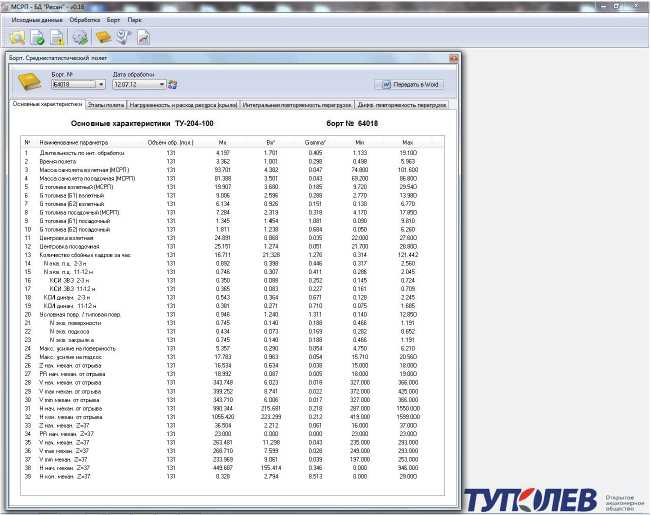Screen dimensions: 651x515
Task: Click the Mx column header
Action: [x=223, y=142]
